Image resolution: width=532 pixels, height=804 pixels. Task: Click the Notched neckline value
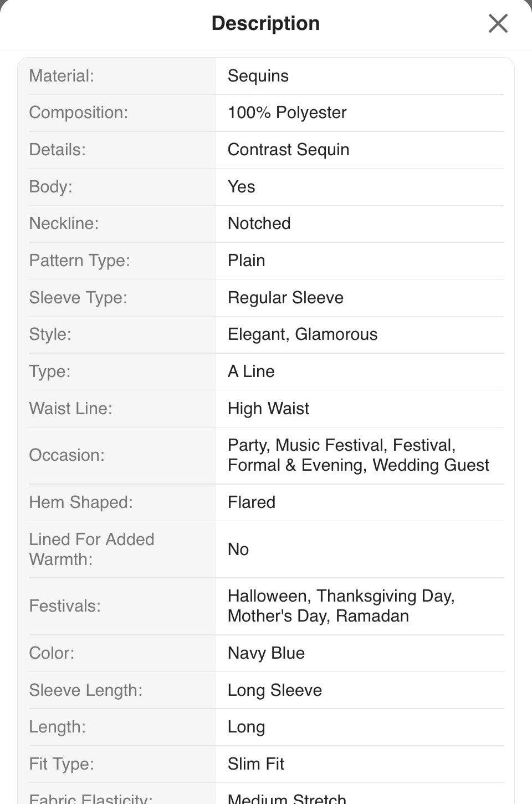click(x=259, y=223)
